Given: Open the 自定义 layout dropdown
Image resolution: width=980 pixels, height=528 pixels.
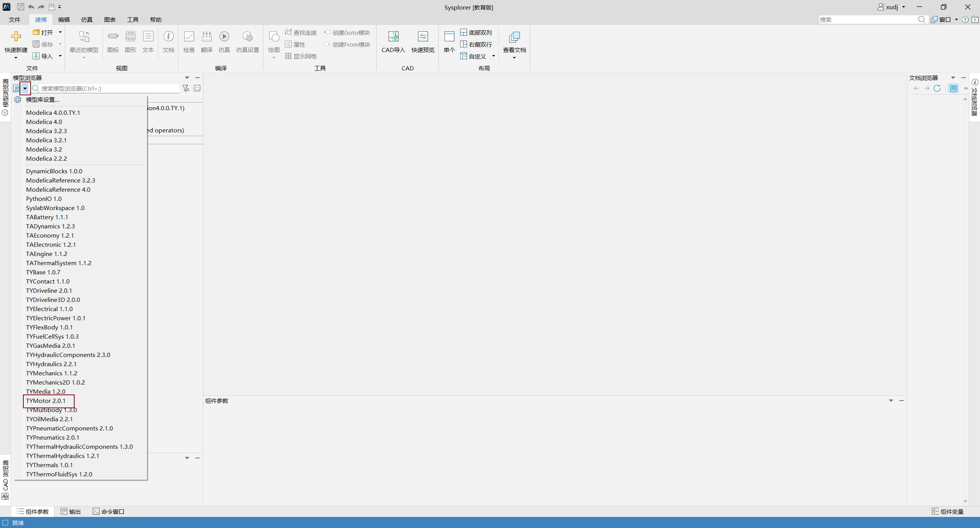Looking at the screenshot, I should pos(493,56).
